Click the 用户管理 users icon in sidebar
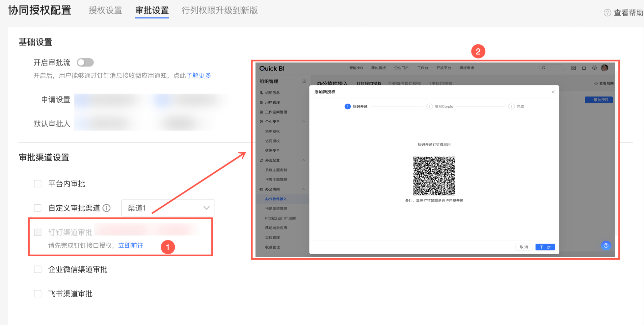 pos(261,102)
